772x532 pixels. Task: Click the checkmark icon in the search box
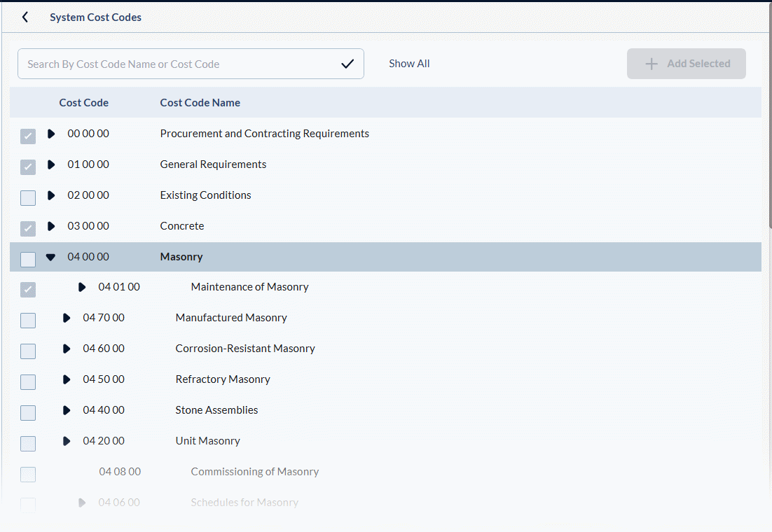click(347, 64)
